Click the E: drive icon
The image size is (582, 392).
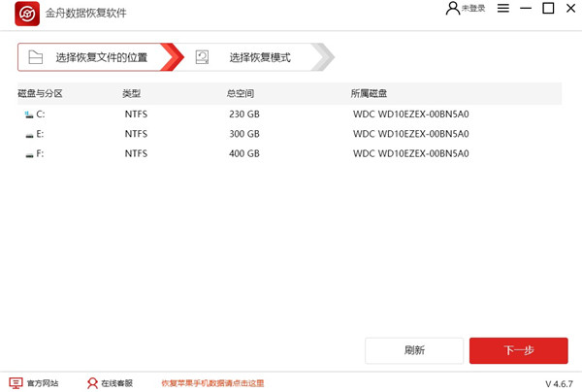pyautogui.click(x=28, y=134)
